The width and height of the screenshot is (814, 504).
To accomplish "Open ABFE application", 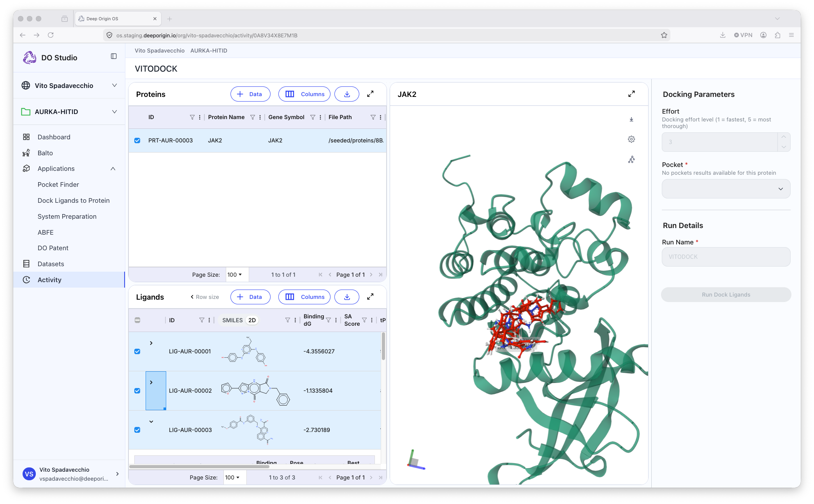I will pyautogui.click(x=46, y=232).
